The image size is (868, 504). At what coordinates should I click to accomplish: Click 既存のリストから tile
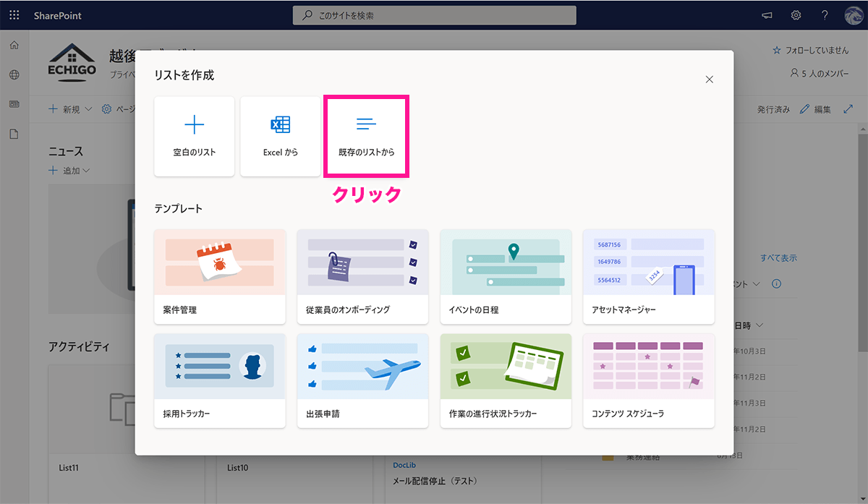coord(367,136)
